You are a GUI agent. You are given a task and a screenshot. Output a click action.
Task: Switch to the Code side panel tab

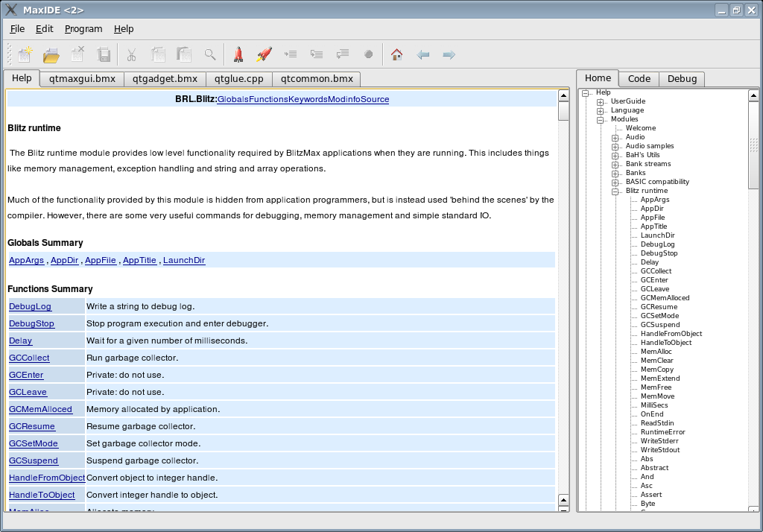639,79
